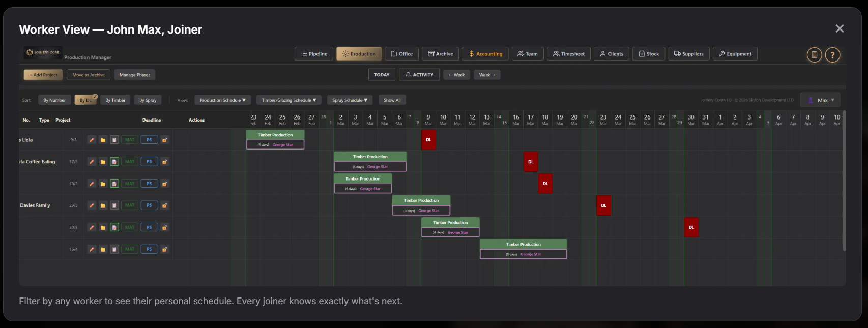Open the folder icon in the 16/4 row
The width and height of the screenshot is (868, 328).
coord(103,249)
